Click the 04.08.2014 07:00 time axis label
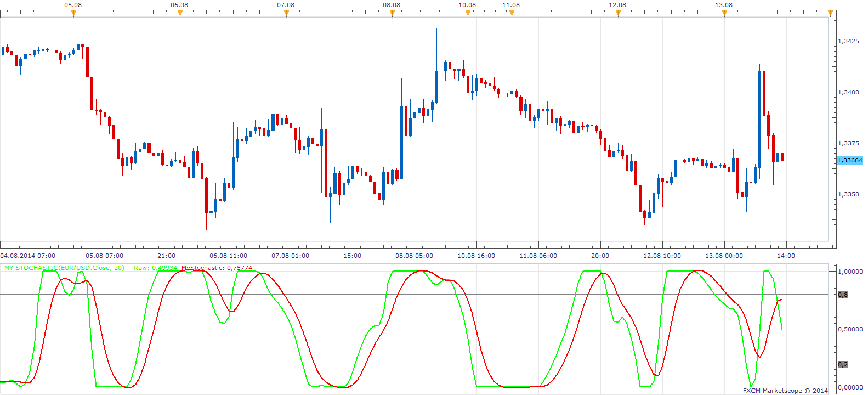Image resolution: width=868 pixels, height=395 pixels. [28, 256]
